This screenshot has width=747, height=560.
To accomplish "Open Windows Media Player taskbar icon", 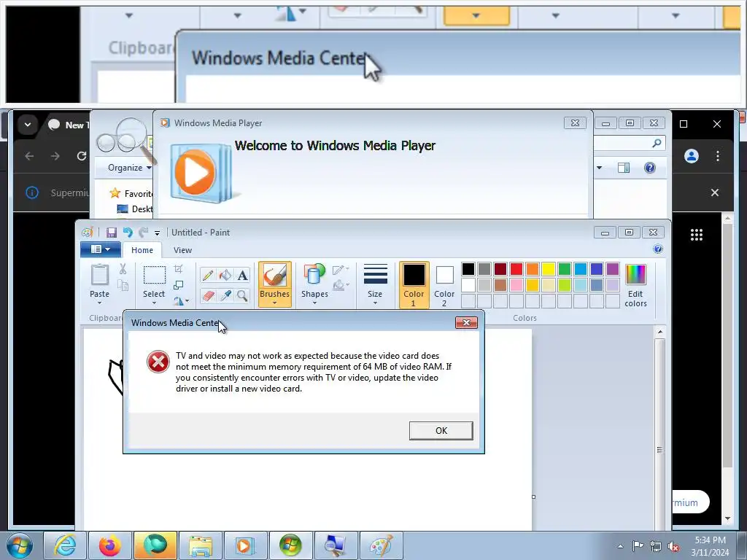I will (244, 545).
